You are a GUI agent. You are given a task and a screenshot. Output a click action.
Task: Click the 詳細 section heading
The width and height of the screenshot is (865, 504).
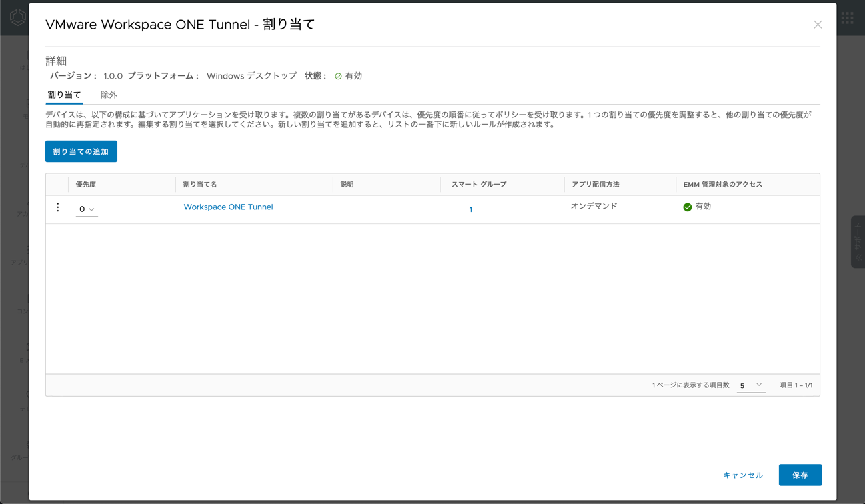point(56,61)
